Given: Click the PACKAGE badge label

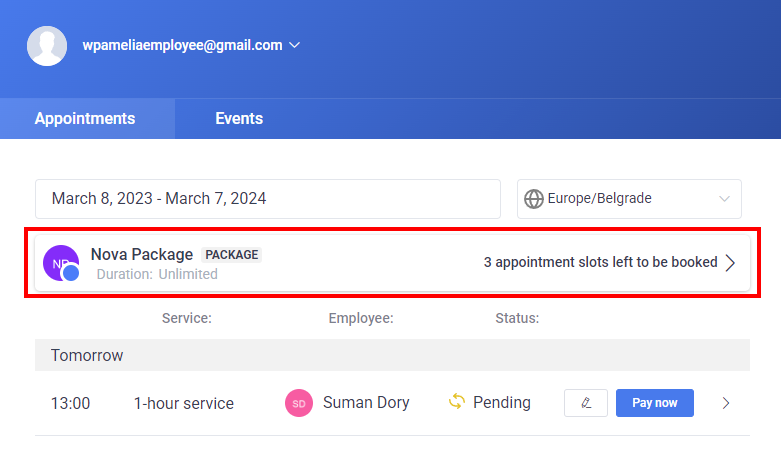Looking at the screenshot, I should [x=232, y=255].
